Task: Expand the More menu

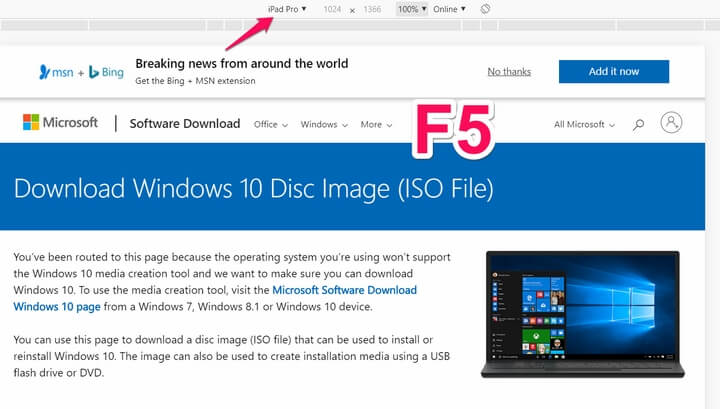Action: [x=376, y=124]
